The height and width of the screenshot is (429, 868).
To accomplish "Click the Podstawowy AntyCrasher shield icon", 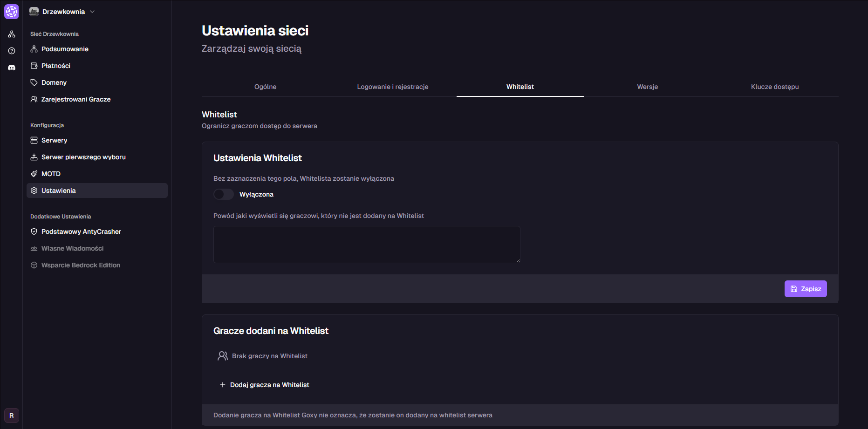I will (34, 232).
